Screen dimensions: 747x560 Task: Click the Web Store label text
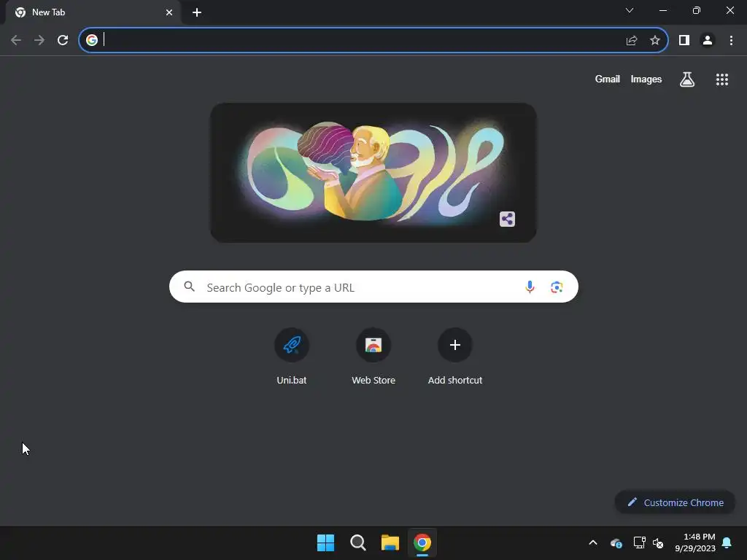(373, 380)
